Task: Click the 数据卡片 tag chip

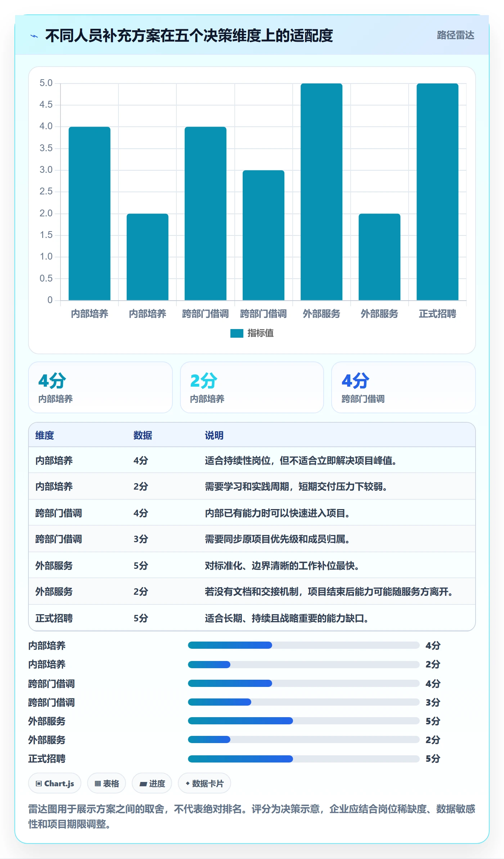Action: pos(204,783)
